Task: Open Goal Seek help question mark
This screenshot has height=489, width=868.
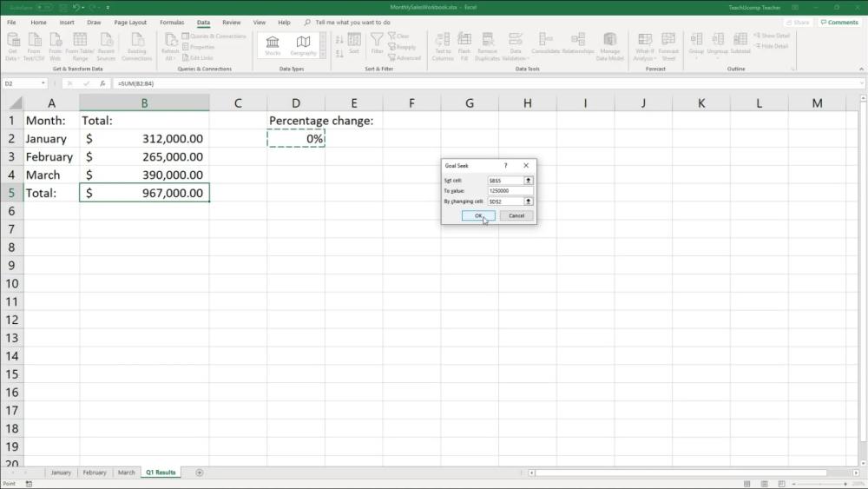Action: click(505, 166)
